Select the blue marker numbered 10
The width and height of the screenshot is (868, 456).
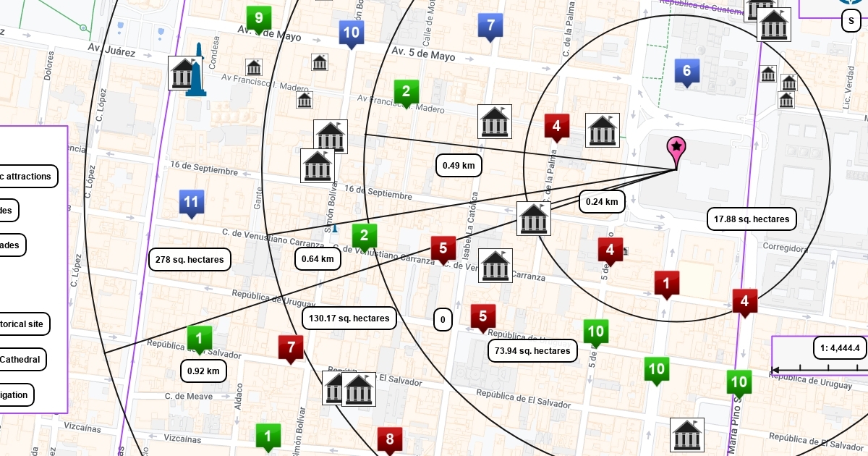(351, 33)
